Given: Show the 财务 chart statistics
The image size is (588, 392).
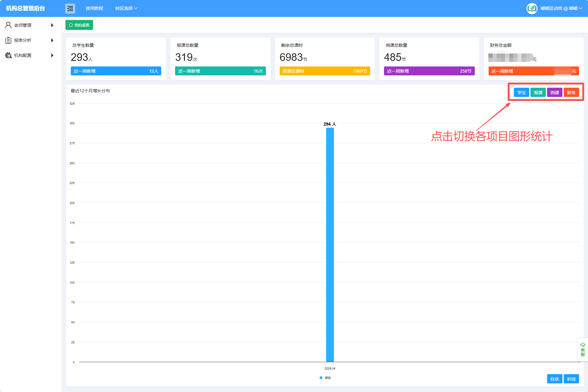Looking at the screenshot, I should pos(571,93).
